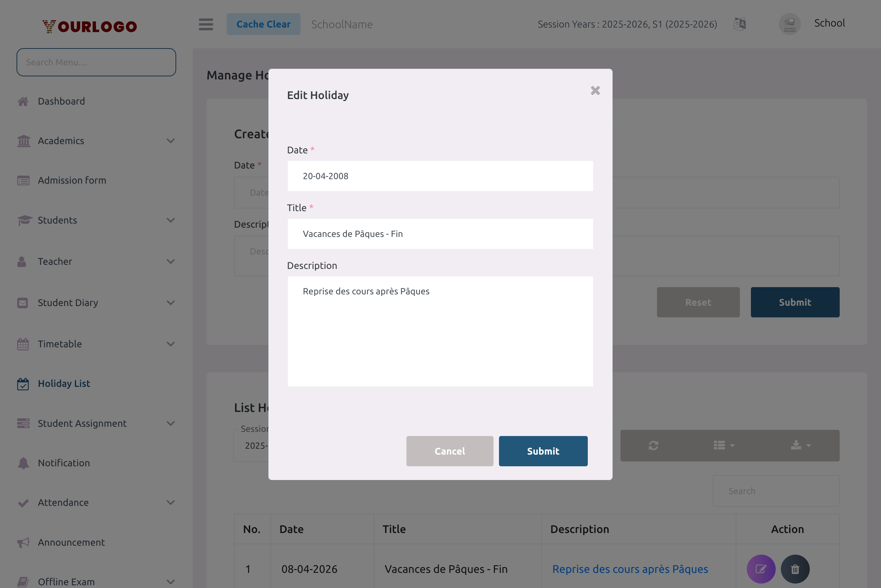Open the School profile avatar
The height and width of the screenshot is (588, 881).
coord(789,24)
